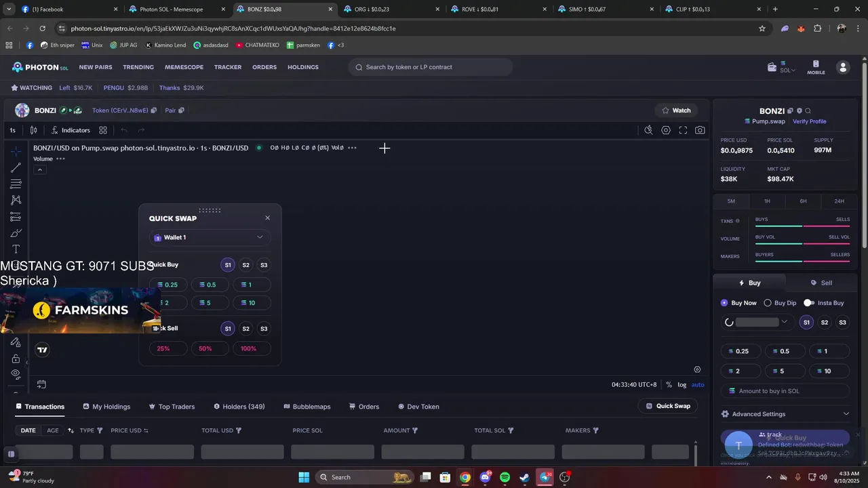Viewport: 868px width, 488px height.
Task: Click the undo arrow in chart toolbar
Action: click(x=124, y=130)
